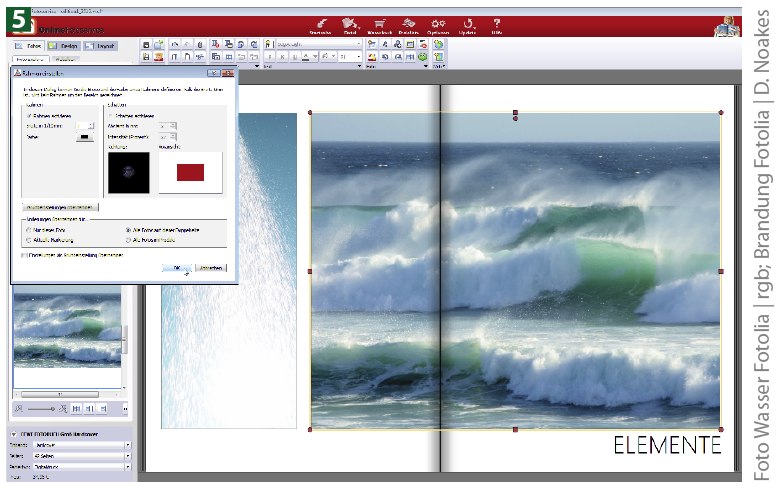Click the zoom out magnifier icon

click(19, 409)
